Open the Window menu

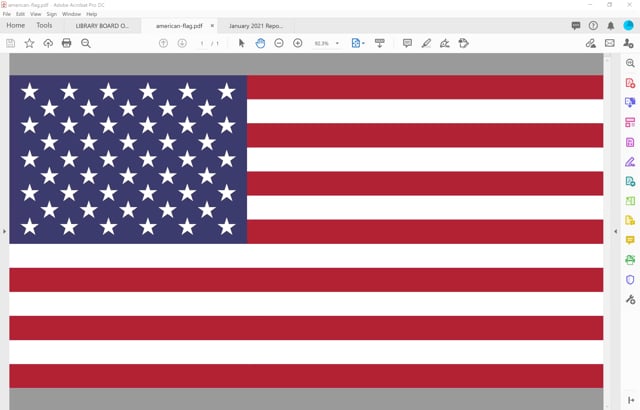(x=71, y=14)
